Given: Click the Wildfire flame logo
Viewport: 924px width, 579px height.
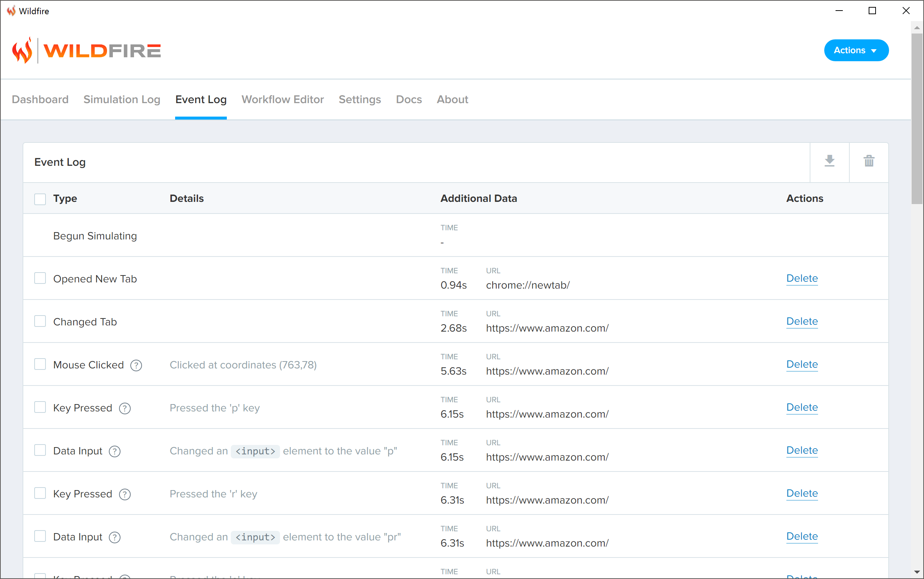Looking at the screenshot, I should point(22,51).
